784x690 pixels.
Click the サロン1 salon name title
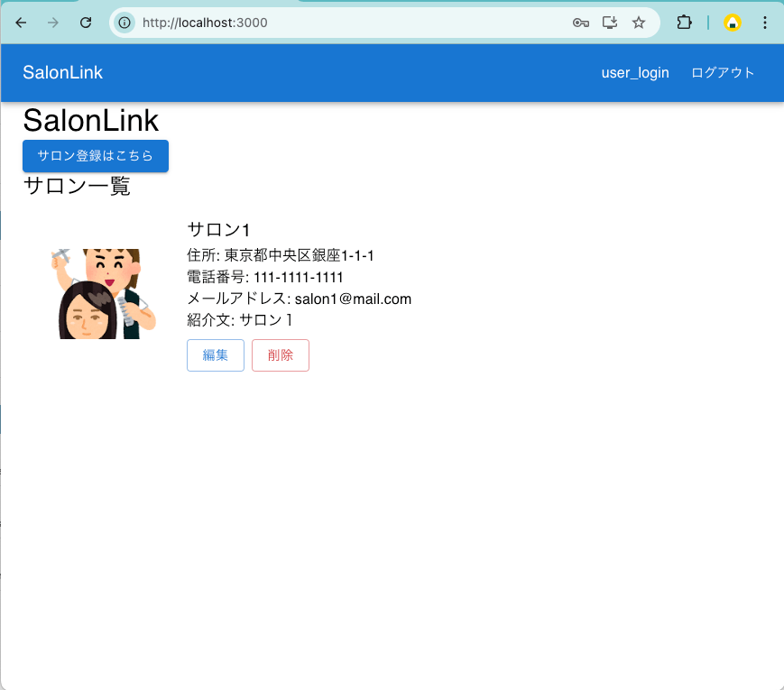(x=218, y=229)
